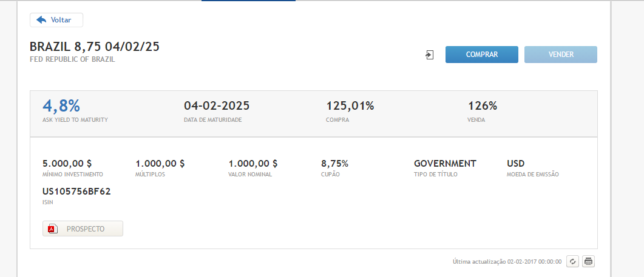Screen dimensions: 644x277
Task: Open the PROSPECTO PDF document
Action: coord(83,229)
